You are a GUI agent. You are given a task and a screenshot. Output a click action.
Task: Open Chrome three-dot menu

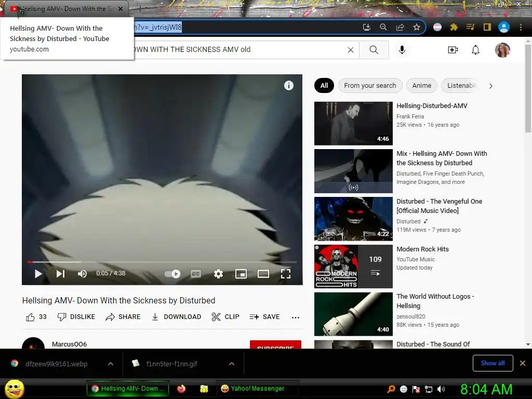pyautogui.click(x=521, y=27)
